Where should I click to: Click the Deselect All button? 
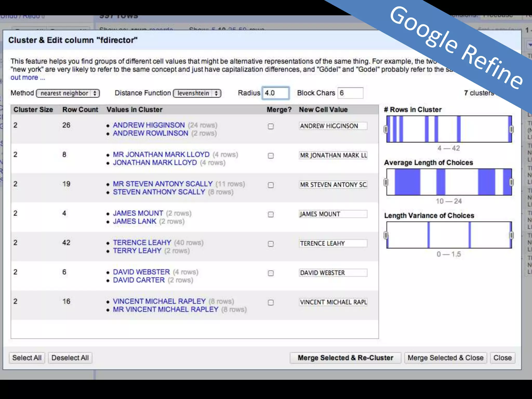[70, 358]
